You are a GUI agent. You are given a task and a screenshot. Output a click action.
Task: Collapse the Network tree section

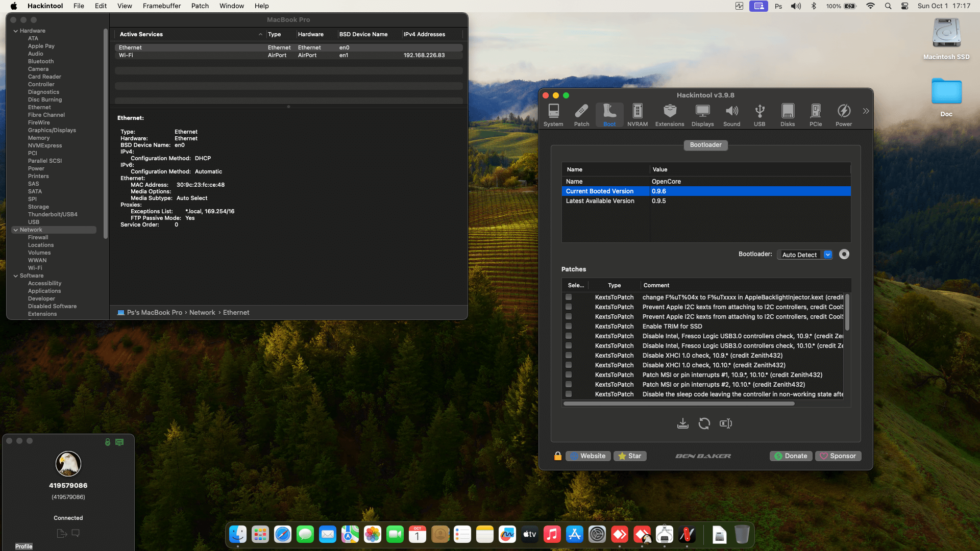click(x=16, y=230)
